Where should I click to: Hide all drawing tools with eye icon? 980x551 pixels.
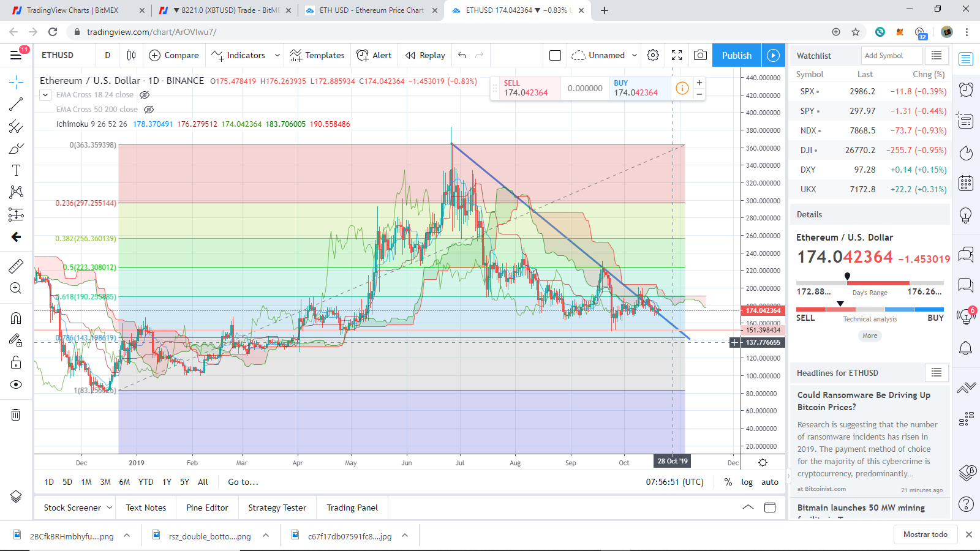pos(16,384)
